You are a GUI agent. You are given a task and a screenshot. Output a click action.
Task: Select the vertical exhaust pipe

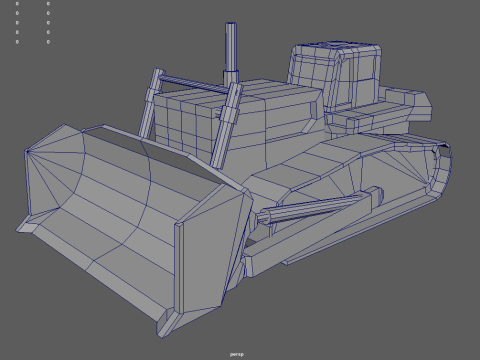coord(231,53)
